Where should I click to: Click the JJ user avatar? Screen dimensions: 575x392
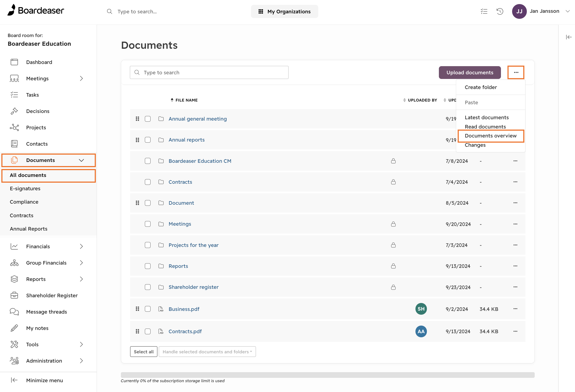(519, 11)
